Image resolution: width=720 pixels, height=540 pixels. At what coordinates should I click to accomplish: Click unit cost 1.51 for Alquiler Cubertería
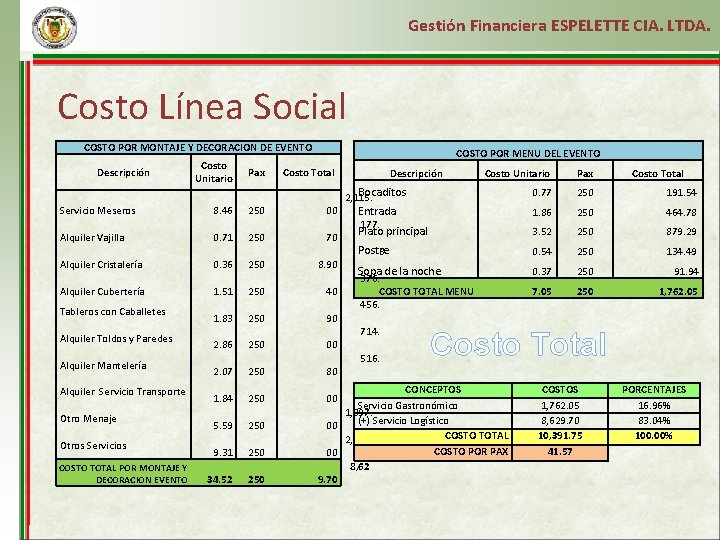coord(223,292)
